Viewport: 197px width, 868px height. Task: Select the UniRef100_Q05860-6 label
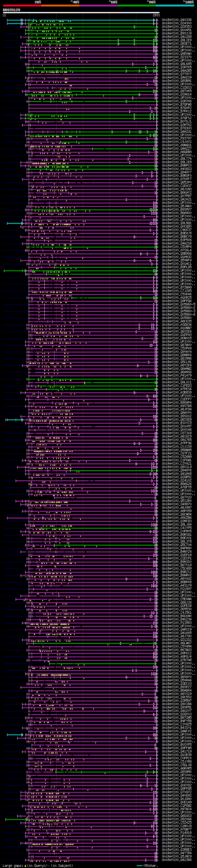179,314
